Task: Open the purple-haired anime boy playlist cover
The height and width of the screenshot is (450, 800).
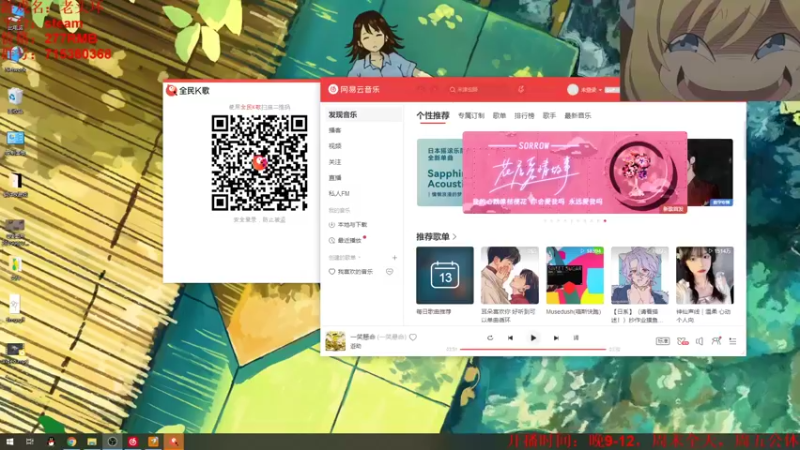Action: (x=640, y=276)
